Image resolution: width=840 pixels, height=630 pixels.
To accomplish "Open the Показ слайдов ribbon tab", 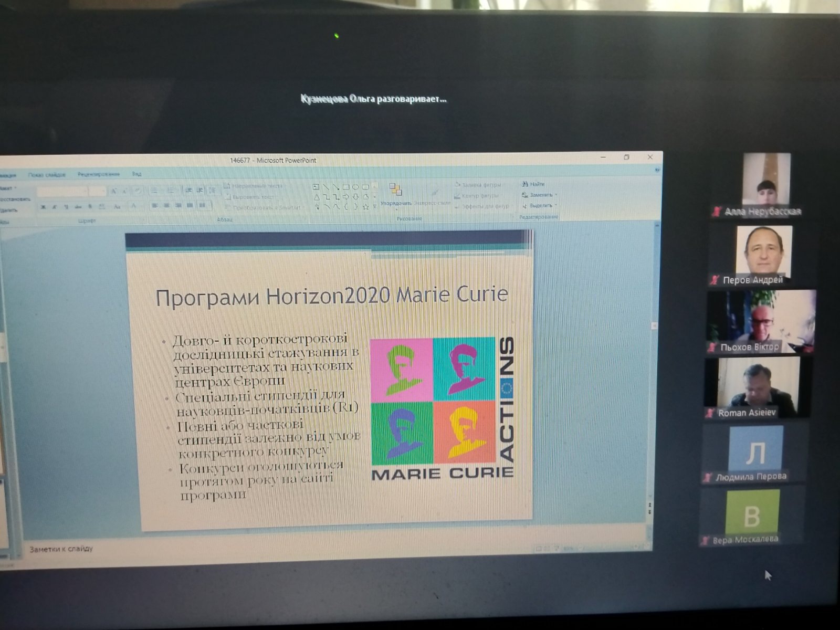I will coord(47,174).
